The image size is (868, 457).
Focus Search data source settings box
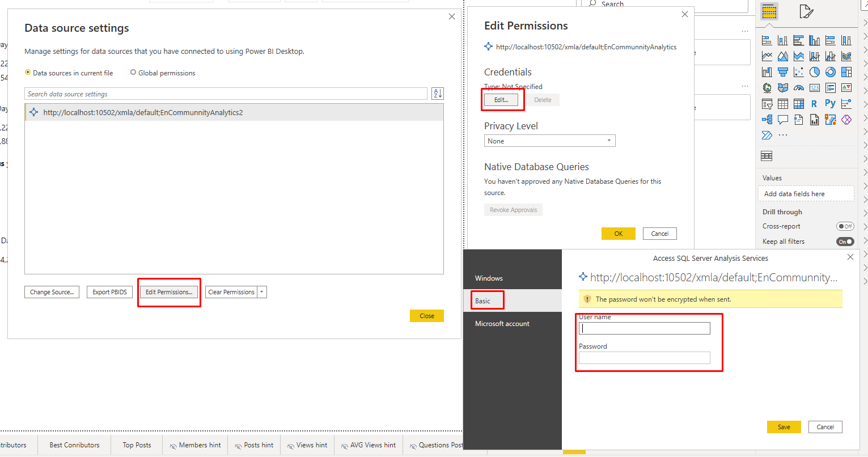(x=226, y=94)
